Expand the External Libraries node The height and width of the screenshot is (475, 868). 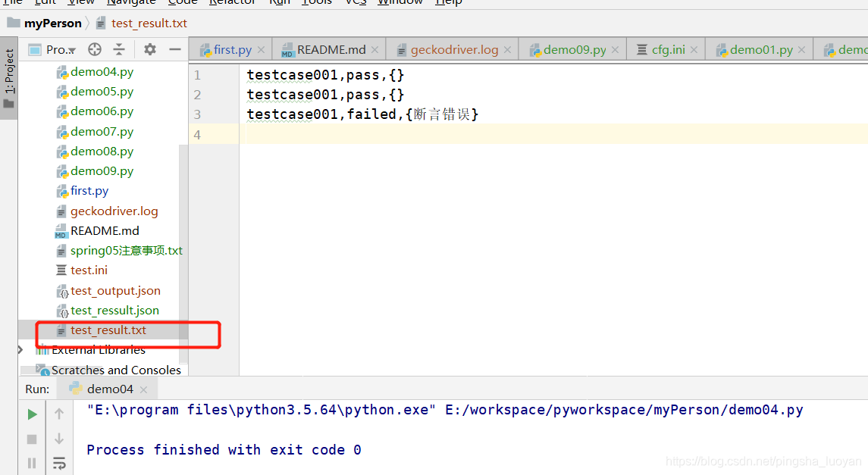[x=20, y=350]
